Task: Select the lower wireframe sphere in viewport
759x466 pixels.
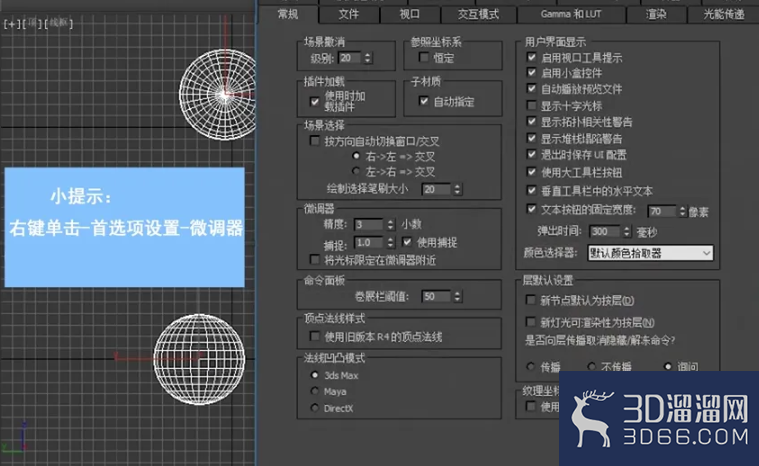Action: pos(199,360)
